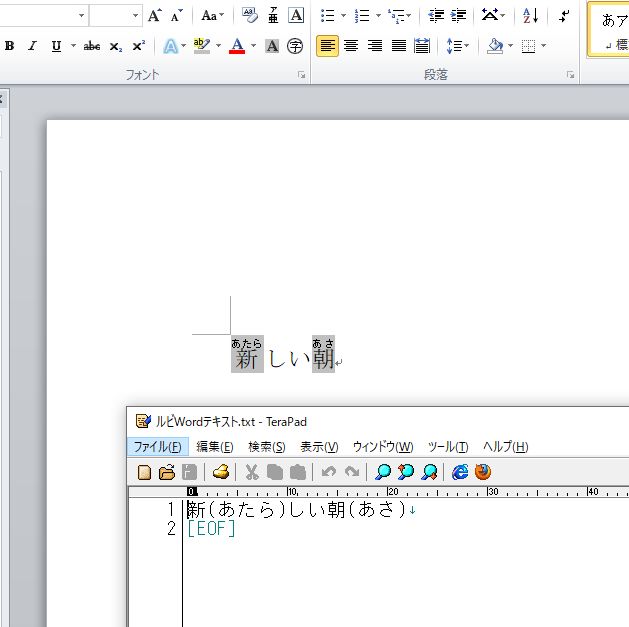Click the Sort A-Z icon in ribbon
This screenshot has width=629, height=627.
click(530, 15)
